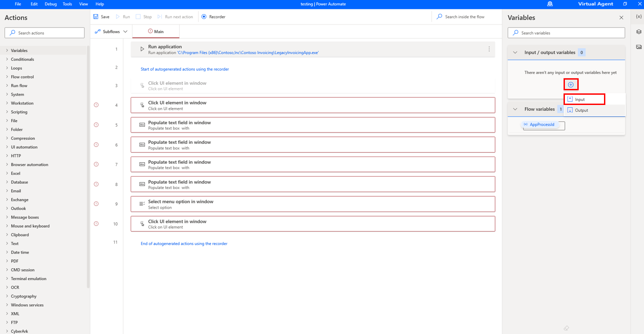Open the Variables pane using {x} icon
The height and width of the screenshot is (334, 644).
pyautogui.click(x=639, y=17)
